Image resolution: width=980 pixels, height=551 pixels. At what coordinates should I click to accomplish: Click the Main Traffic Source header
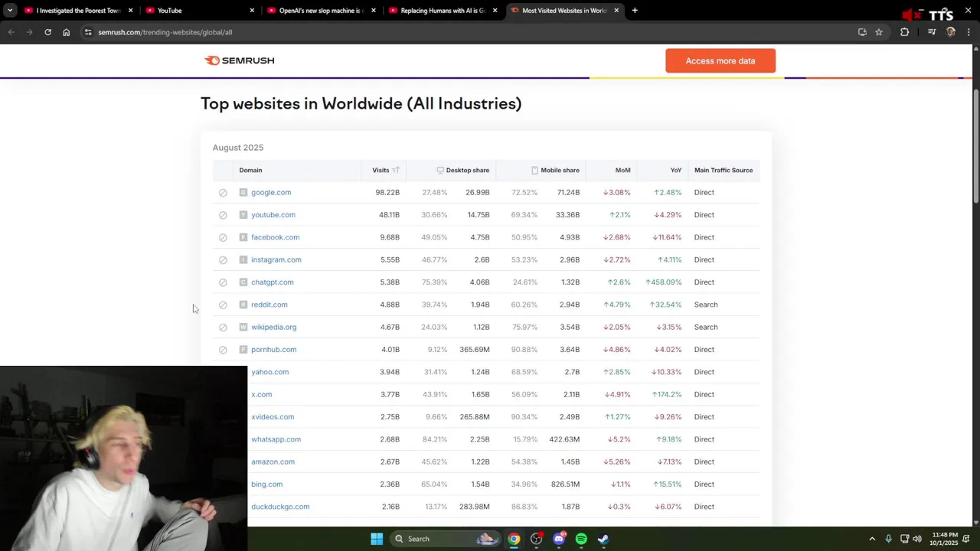pyautogui.click(x=724, y=170)
